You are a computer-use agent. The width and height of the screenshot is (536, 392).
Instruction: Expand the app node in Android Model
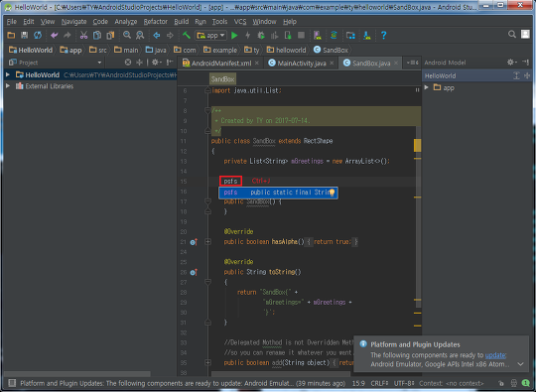427,88
